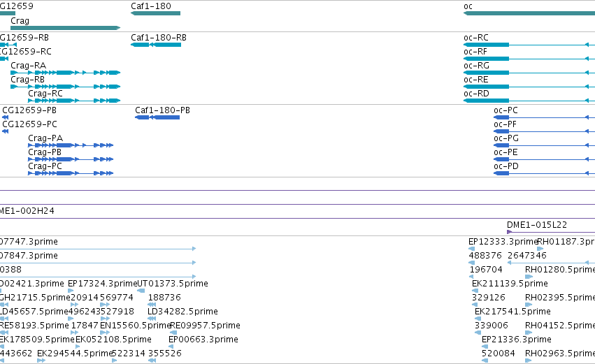Viewport: 595px width, 364px height.
Task: Select the RH02395.5prime EST label
Action: (560, 298)
